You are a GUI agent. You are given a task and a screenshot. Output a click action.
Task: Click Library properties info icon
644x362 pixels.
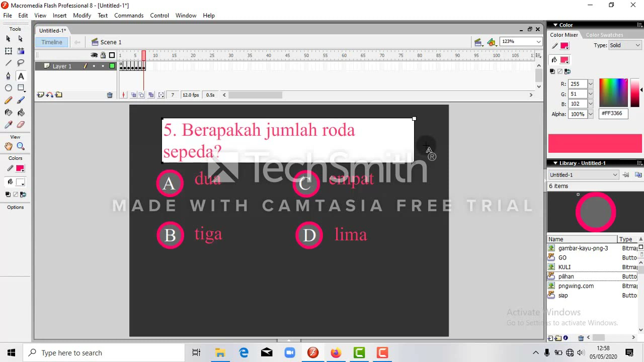pyautogui.click(x=566, y=338)
